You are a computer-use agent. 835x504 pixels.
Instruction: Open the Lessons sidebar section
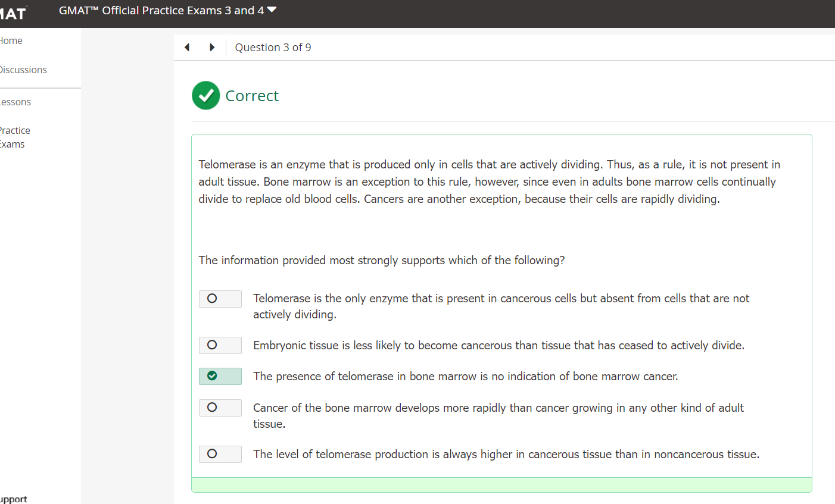[15, 102]
